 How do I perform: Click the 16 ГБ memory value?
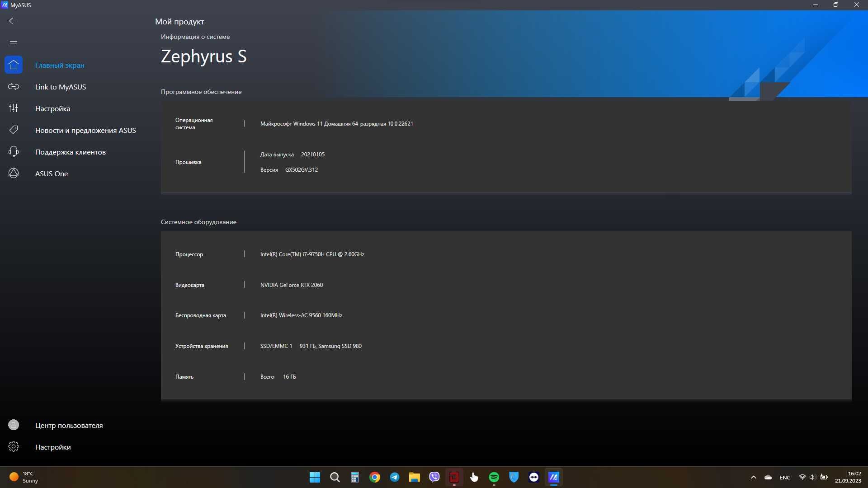click(289, 376)
